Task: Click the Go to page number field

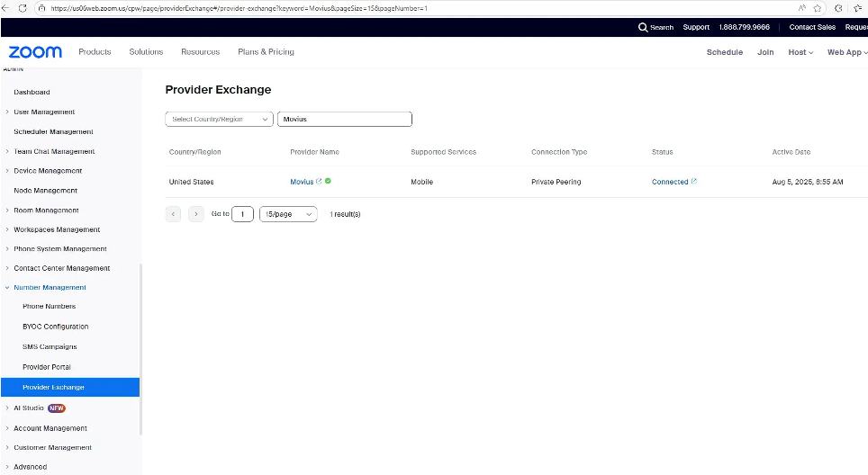Action: [x=242, y=214]
